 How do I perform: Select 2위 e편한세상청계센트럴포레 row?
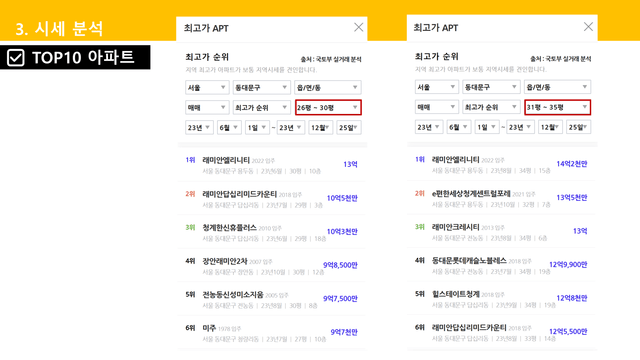click(x=502, y=198)
